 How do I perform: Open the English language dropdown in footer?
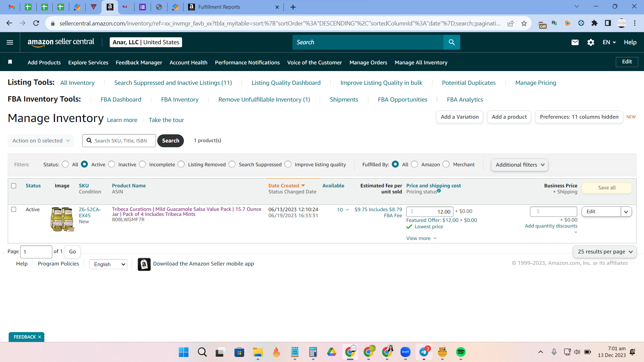[x=108, y=264]
